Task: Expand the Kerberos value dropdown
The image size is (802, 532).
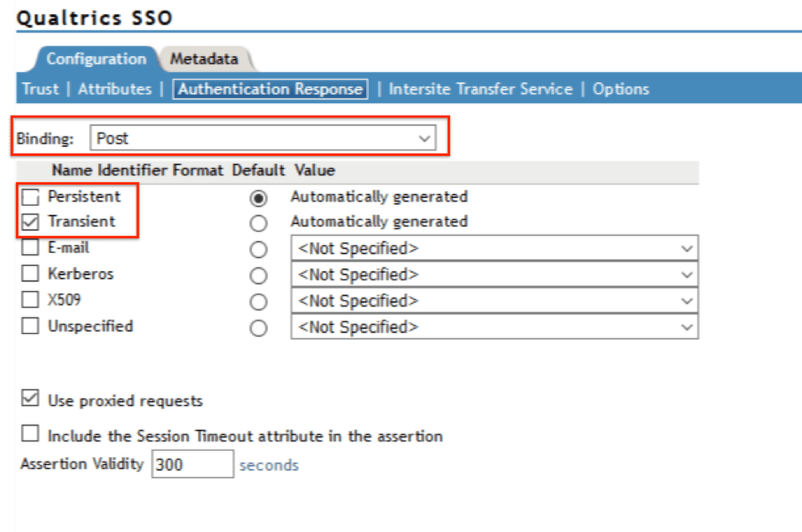Action: (x=685, y=274)
